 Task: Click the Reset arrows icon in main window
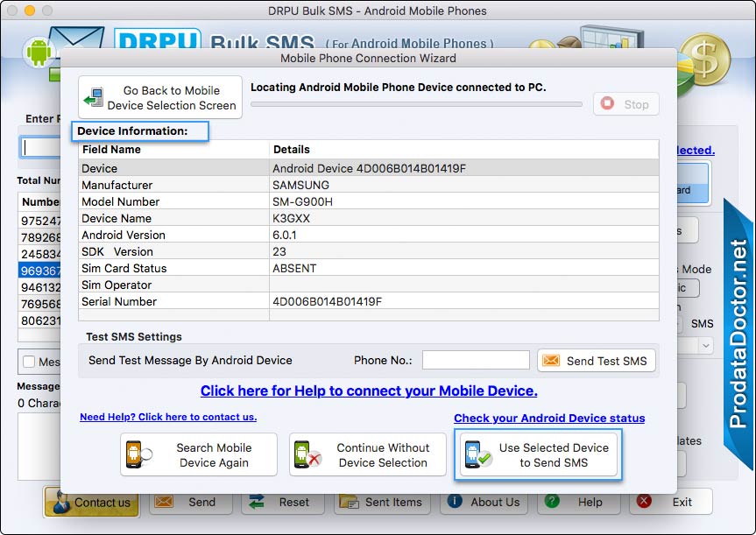tap(257, 502)
